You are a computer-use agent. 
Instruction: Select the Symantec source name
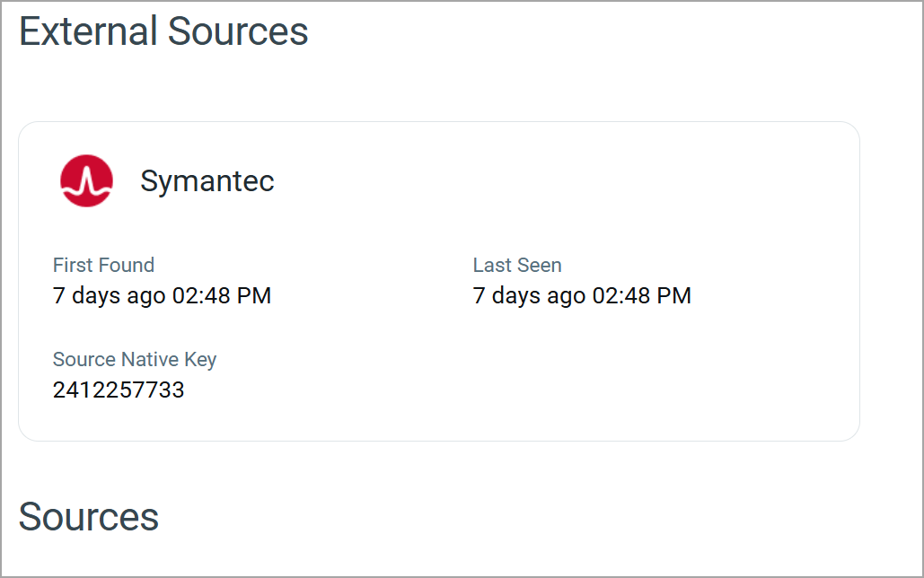click(x=207, y=181)
